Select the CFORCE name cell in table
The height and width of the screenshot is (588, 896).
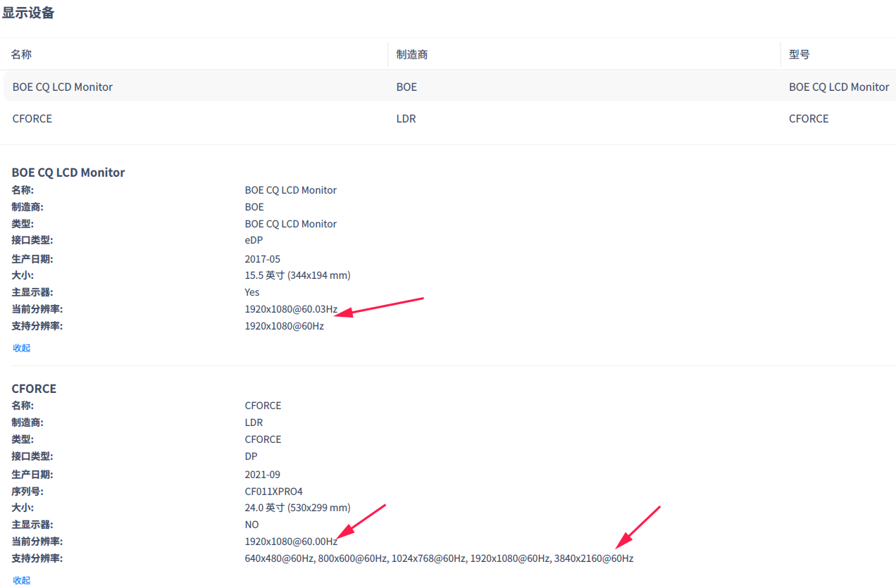click(32, 118)
